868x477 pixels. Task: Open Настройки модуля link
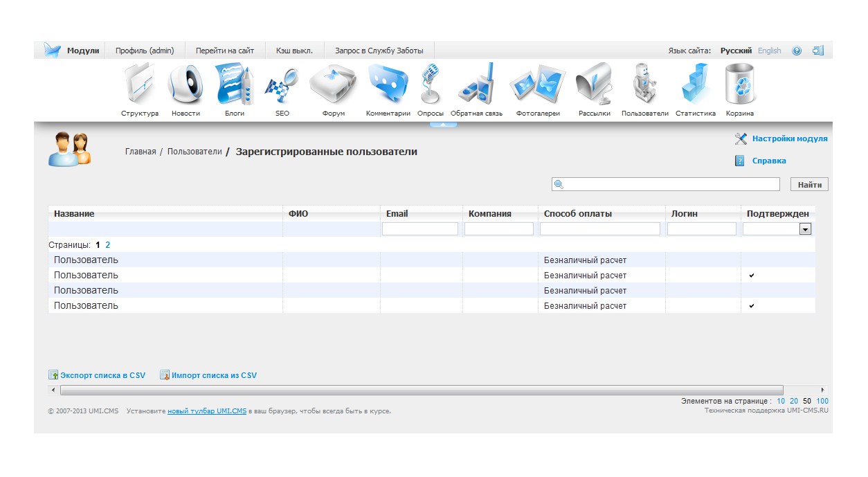tap(790, 138)
